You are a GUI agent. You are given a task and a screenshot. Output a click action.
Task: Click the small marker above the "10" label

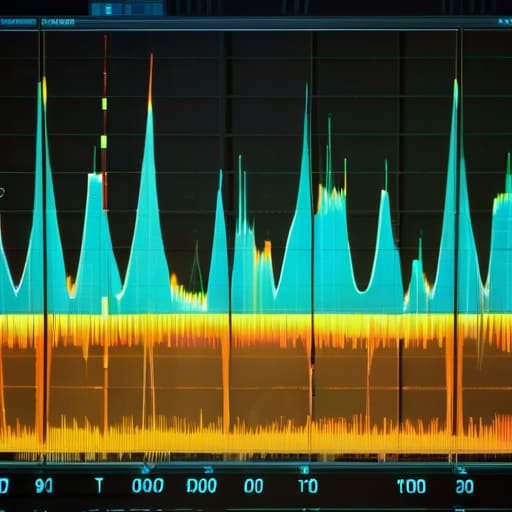[304, 470]
